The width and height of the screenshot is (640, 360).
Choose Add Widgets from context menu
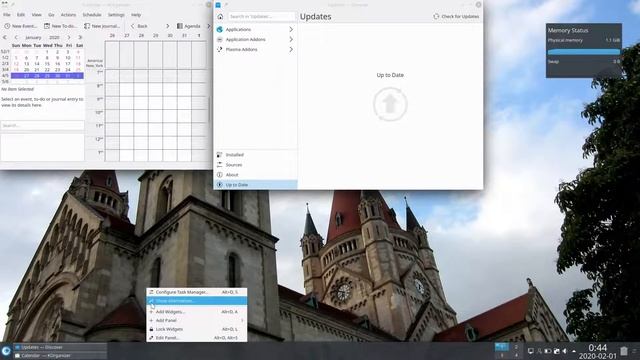(197, 311)
